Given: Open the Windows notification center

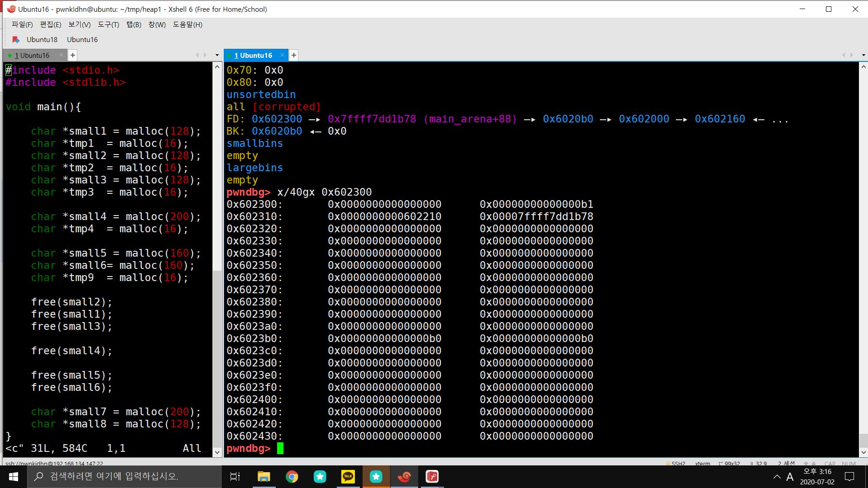Looking at the screenshot, I should click(849, 477).
